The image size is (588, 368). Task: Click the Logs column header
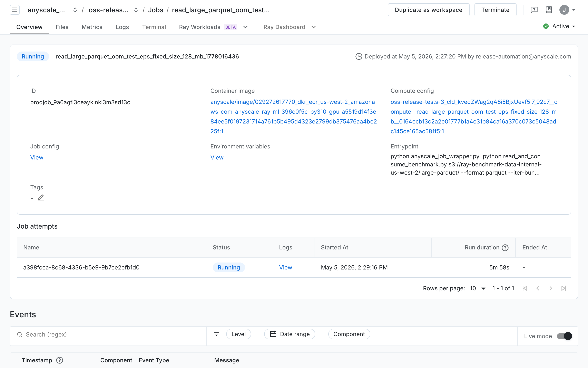[x=285, y=248]
